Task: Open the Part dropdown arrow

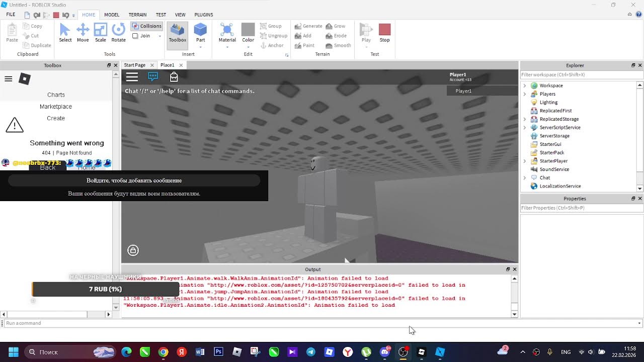Action: 200,47
